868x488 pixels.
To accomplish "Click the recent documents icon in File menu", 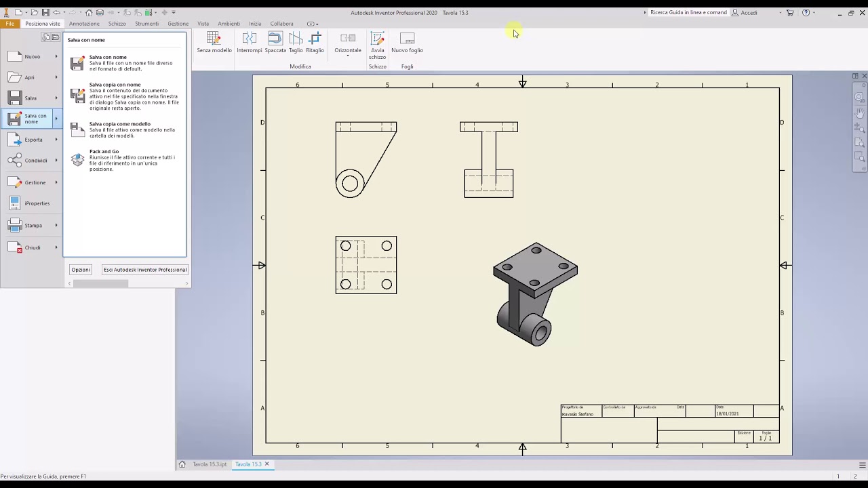I will 46,37.
